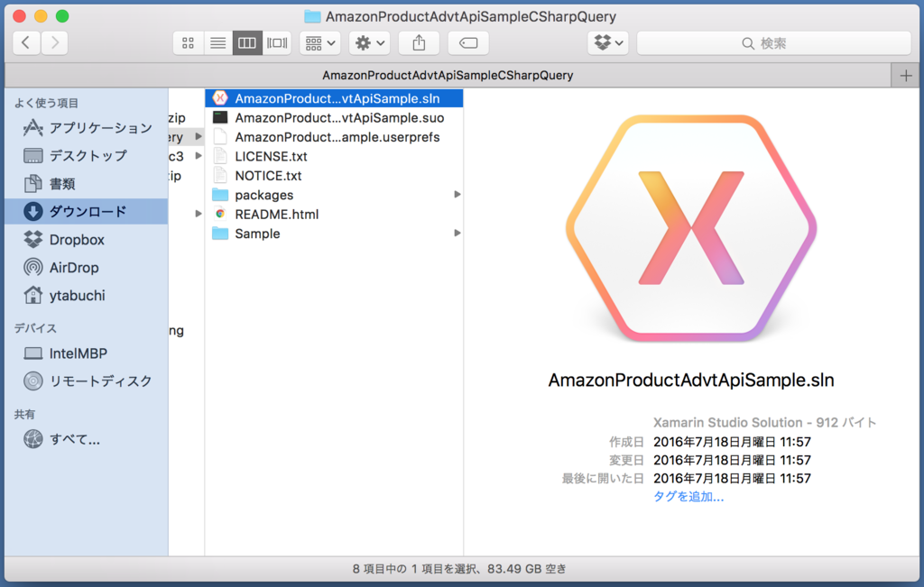Select リモートディスク in the sidebar
The image size is (924, 587).
(88, 381)
